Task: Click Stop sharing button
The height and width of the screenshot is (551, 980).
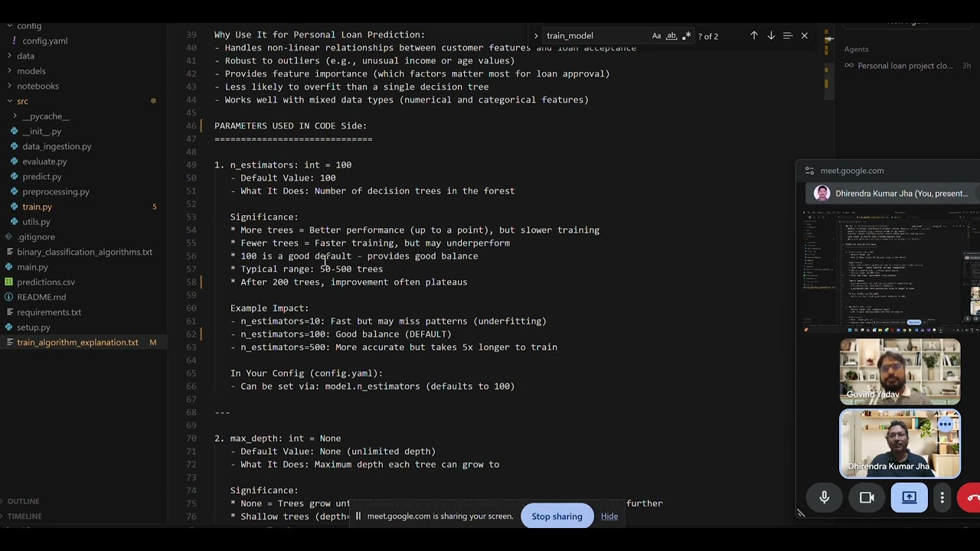Action: point(557,517)
